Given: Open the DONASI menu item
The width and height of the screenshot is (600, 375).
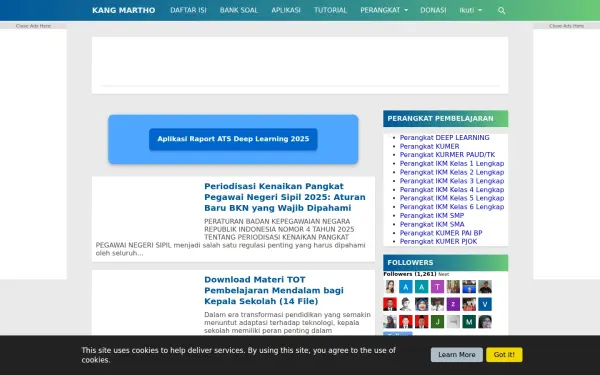Looking at the screenshot, I should pyautogui.click(x=433, y=10).
